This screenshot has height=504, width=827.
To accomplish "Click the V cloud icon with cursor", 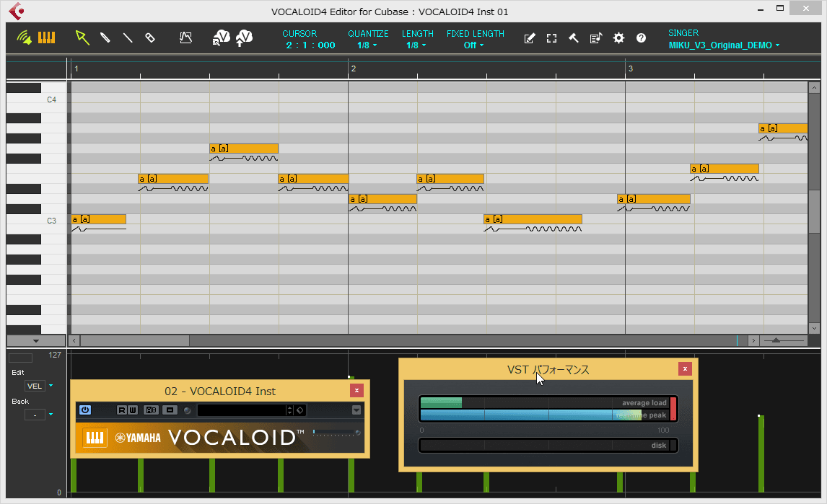I will pos(222,38).
